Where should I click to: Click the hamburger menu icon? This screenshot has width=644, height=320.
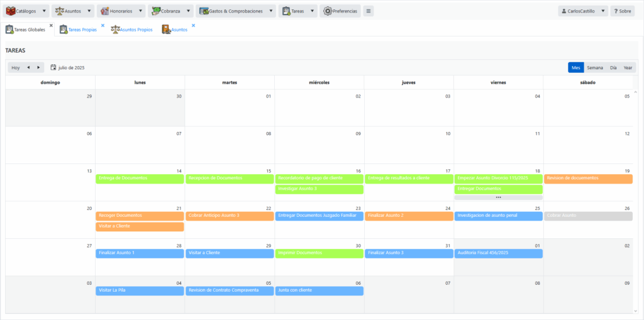coord(368,11)
